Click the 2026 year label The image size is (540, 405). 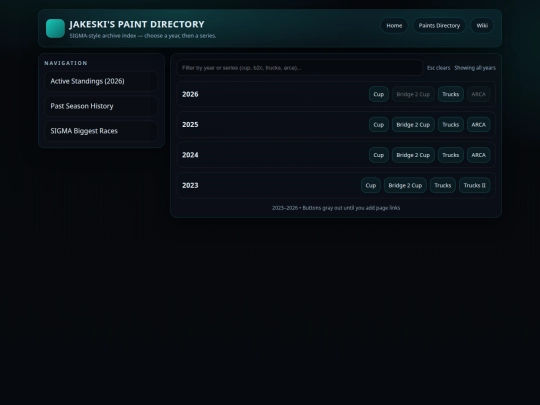[x=190, y=94]
